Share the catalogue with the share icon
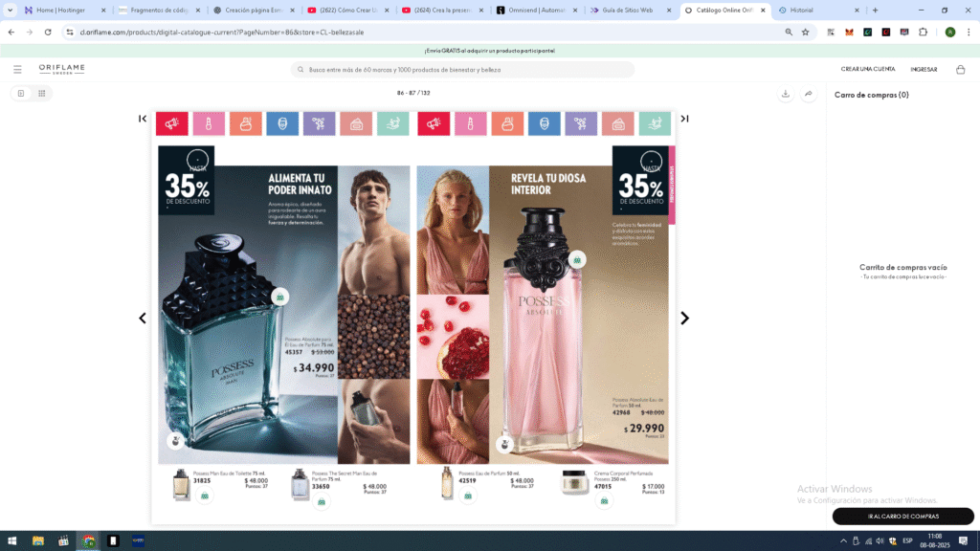This screenshot has width=980, height=551. 808,94
